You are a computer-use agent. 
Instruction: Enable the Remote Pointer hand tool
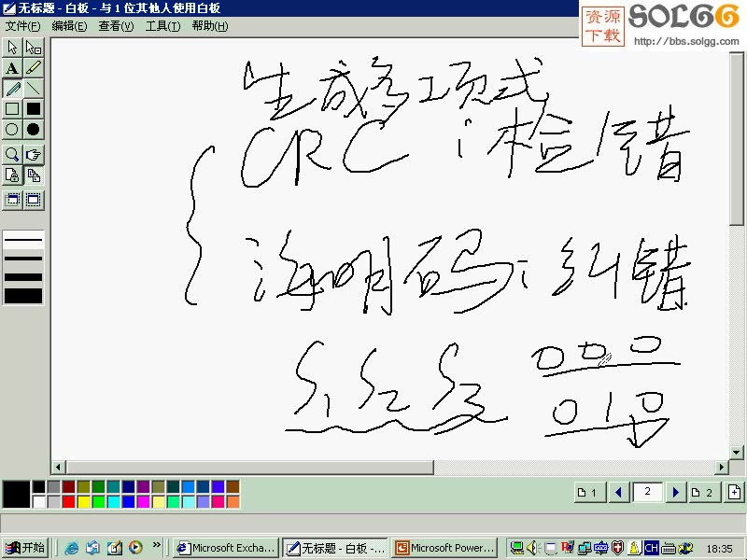(34, 154)
